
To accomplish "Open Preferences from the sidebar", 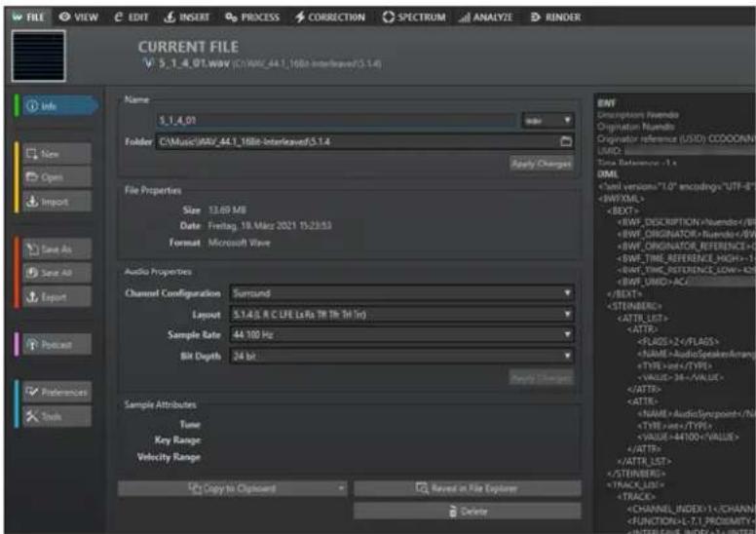I will (57, 392).
